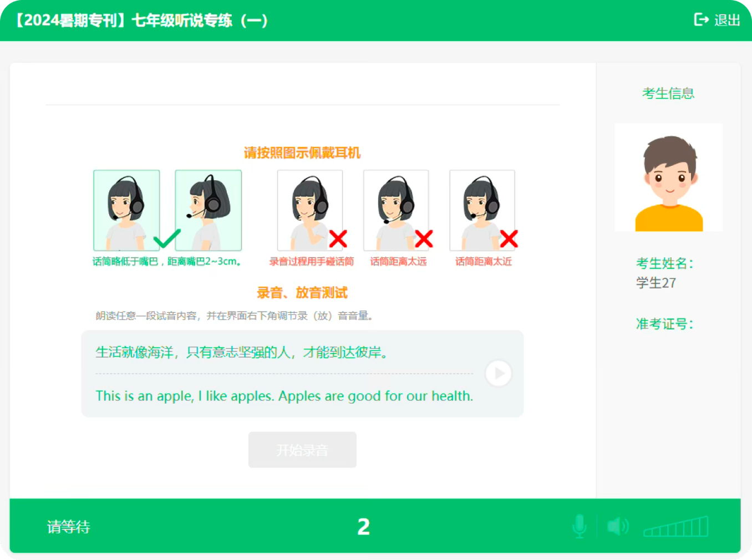Click the image showing 话筒距离太近 error
The height and width of the screenshot is (560, 752).
tap(481, 210)
